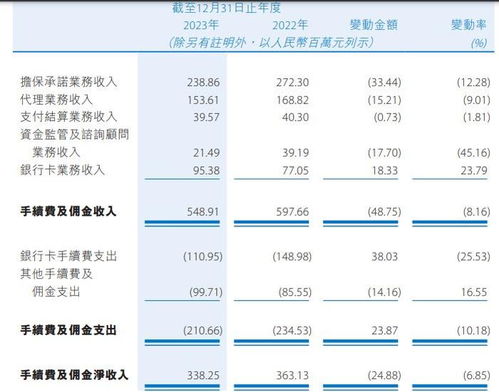Click the net total 338.25
Image resolution: width=499 pixels, height=392 pixels.
203,375
